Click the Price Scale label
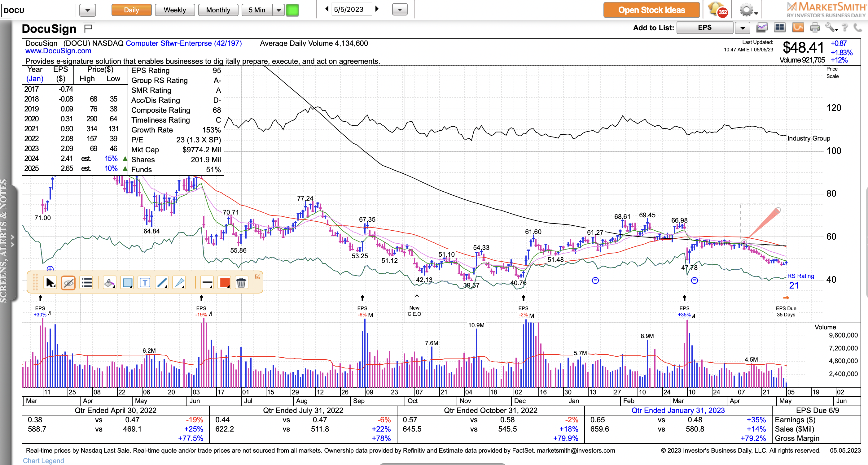This screenshot has height=465, width=868. click(832, 72)
